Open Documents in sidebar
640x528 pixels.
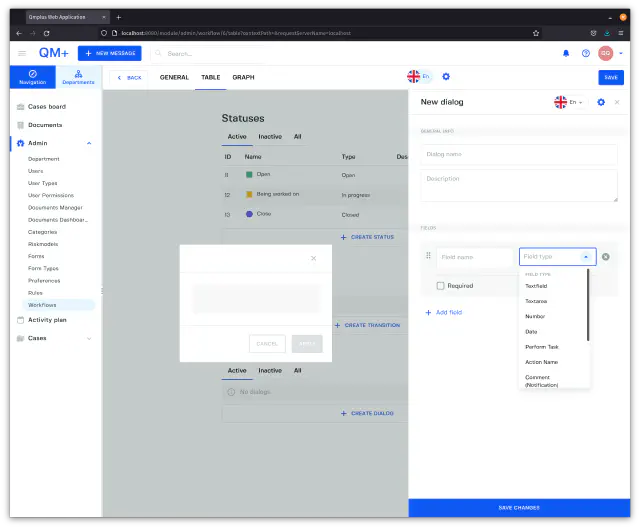coord(45,125)
